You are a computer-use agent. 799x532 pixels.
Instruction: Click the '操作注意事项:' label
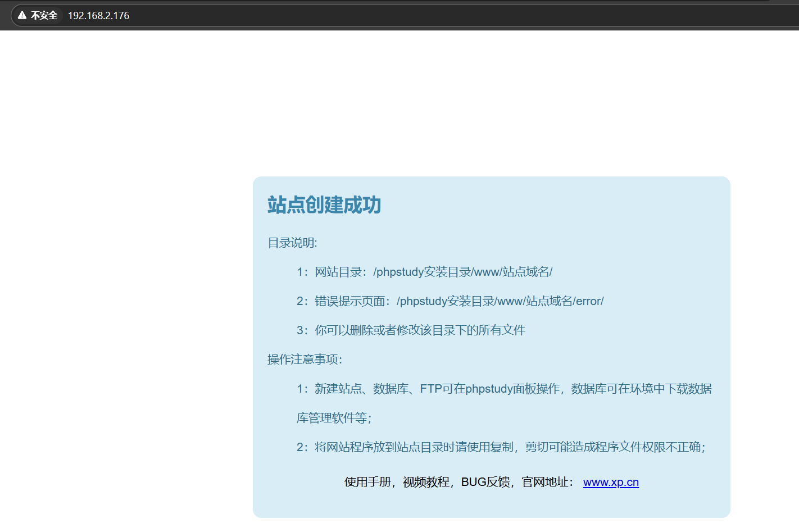pos(305,360)
